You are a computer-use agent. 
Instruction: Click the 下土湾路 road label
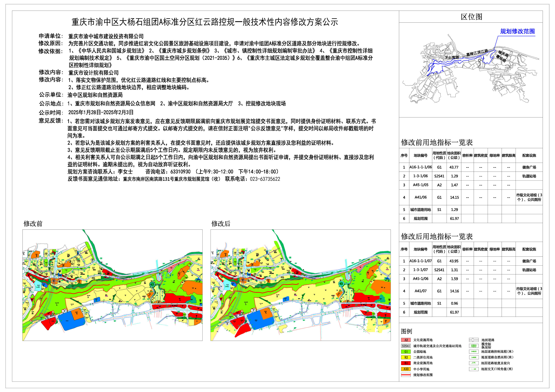click(x=452, y=57)
